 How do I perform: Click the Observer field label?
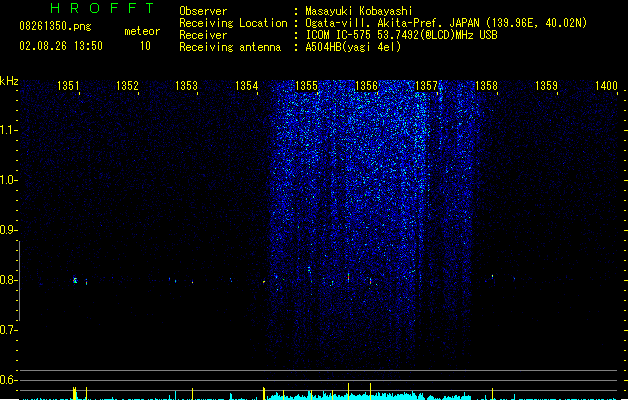pyautogui.click(x=203, y=11)
